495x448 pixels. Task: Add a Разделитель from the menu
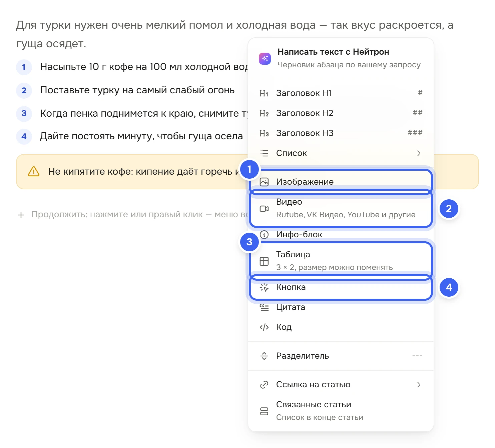point(341,356)
